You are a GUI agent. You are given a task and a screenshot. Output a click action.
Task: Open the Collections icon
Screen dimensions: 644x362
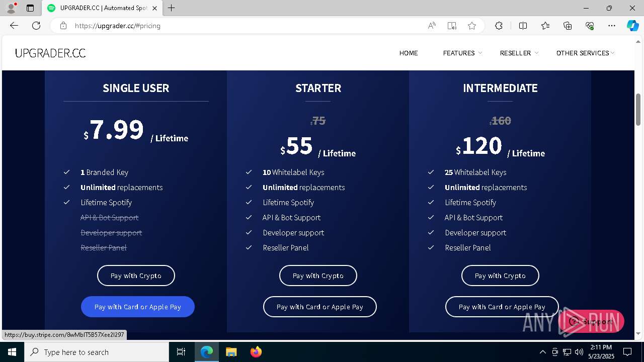(x=568, y=26)
